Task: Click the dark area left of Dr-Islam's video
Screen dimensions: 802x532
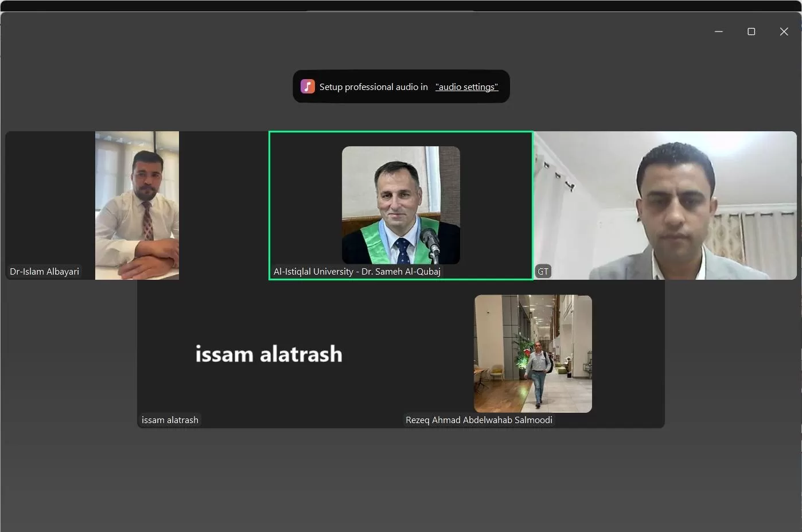Action: pos(50,201)
